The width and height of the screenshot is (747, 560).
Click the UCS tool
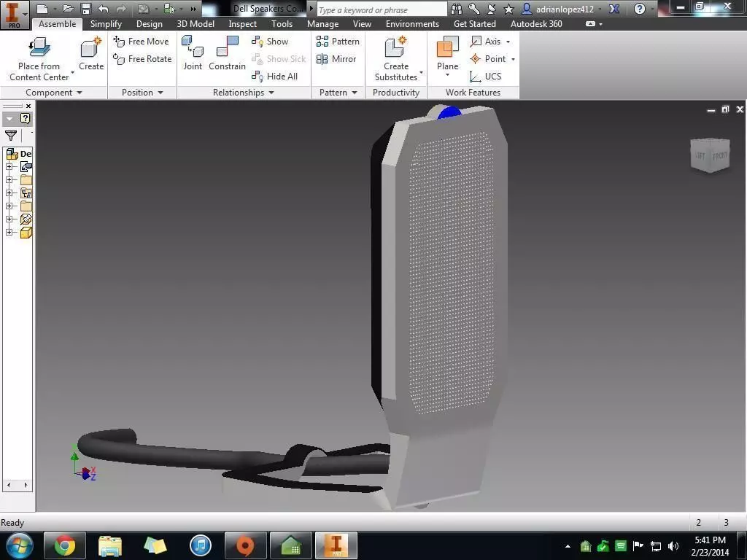[x=485, y=76]
